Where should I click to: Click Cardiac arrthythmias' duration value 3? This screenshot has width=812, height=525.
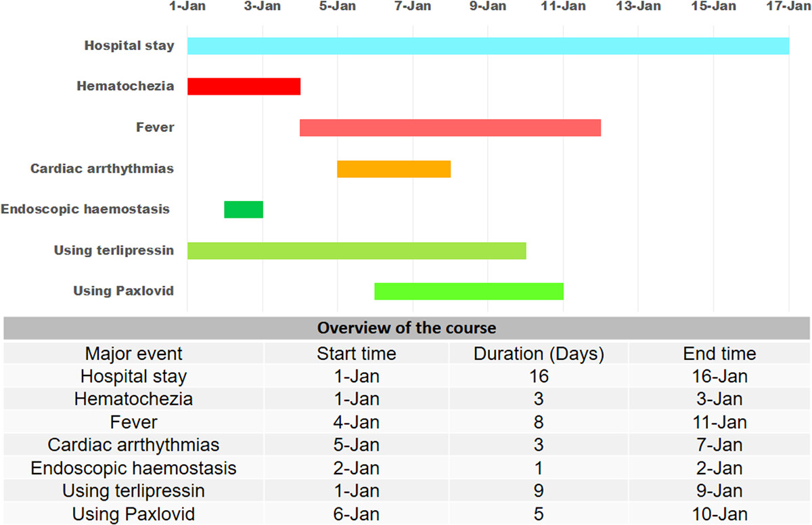[x=539, y=445]
